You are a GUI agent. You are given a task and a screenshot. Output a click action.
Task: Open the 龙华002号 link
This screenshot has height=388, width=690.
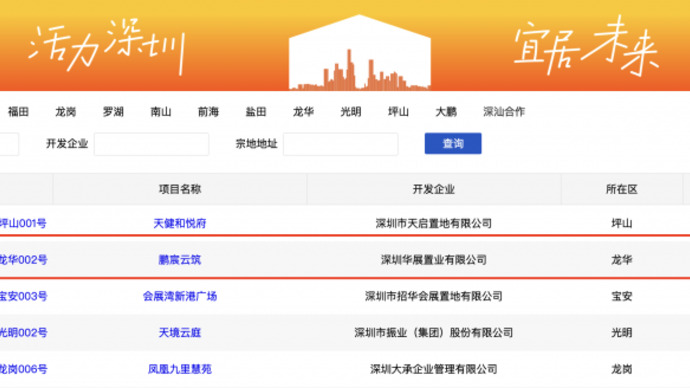point(23,260)
